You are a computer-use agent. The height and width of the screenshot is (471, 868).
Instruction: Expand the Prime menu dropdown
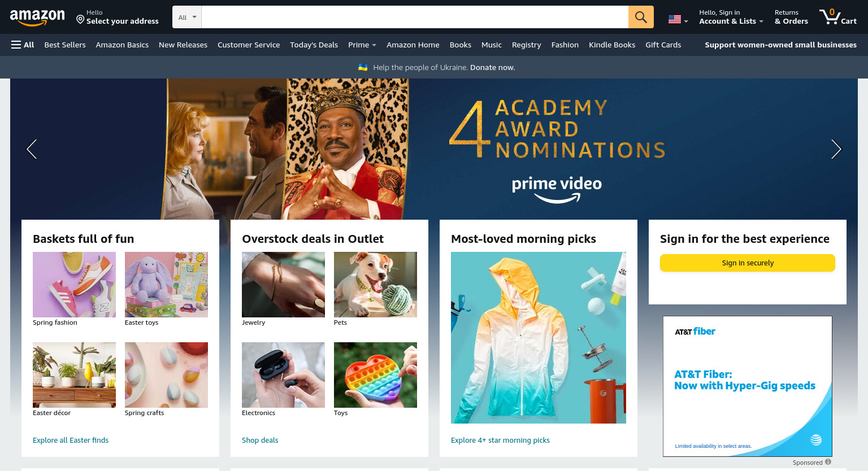point(362,45)
